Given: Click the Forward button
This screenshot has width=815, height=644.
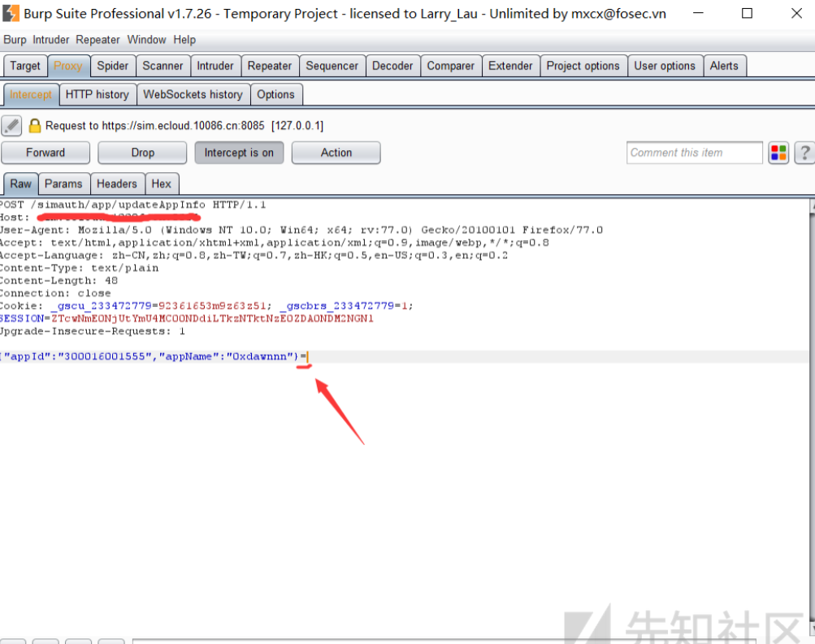Looking at the screenshot, I should (46, 153).
